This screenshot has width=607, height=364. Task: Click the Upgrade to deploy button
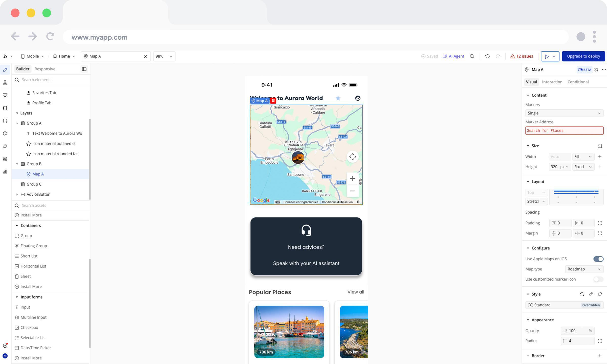tap(583, 56)
